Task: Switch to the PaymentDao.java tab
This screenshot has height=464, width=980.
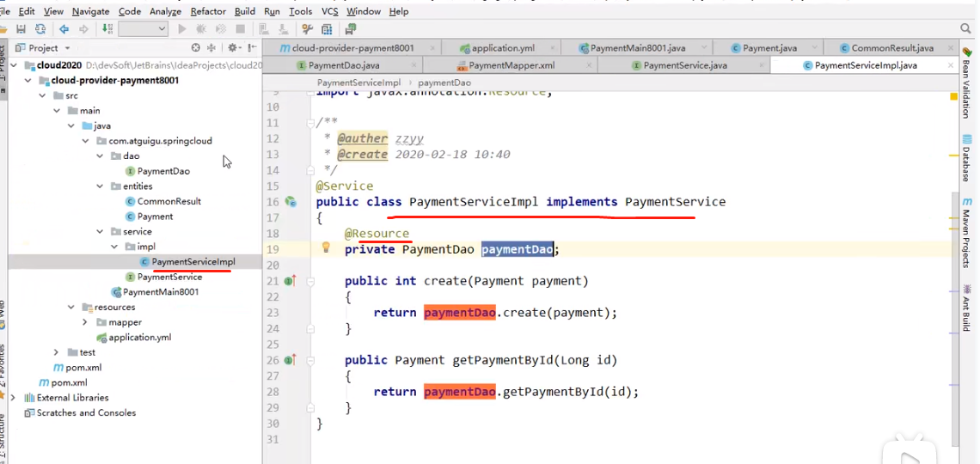Action: (x=342, y=65)
